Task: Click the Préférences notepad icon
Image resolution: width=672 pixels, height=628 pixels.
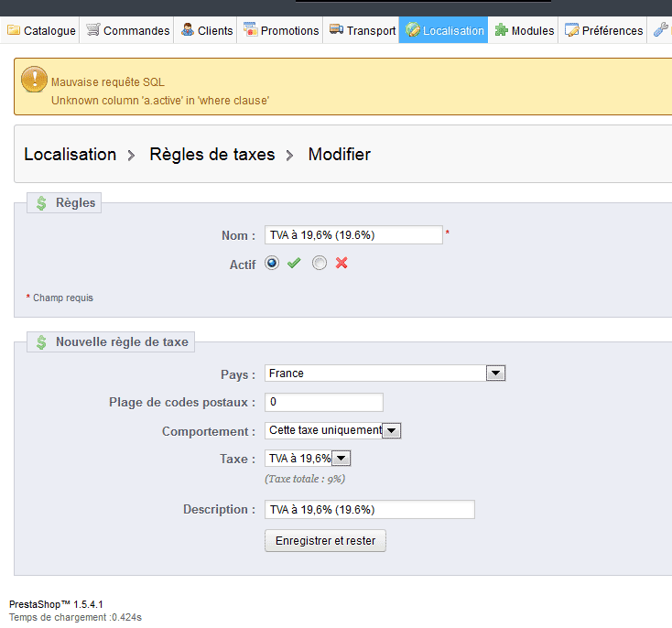Action: point(571,29)
